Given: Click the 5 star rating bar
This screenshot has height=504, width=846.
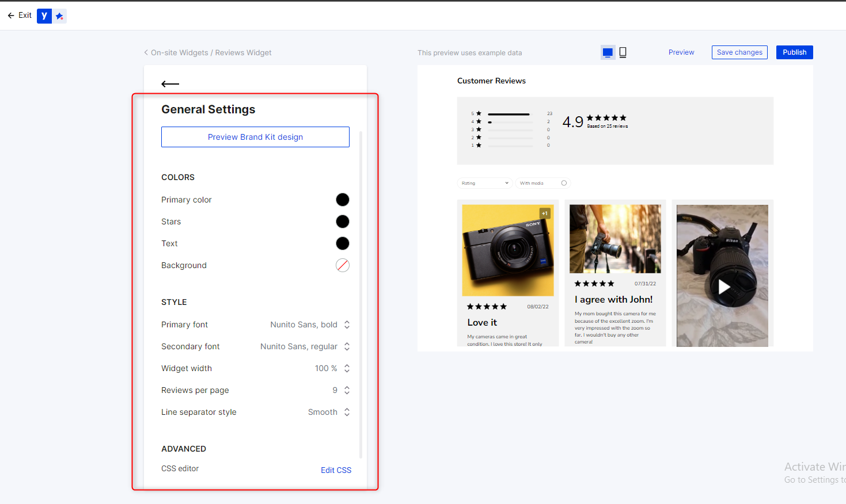Looking at the screenshot, I should (510, 114).
